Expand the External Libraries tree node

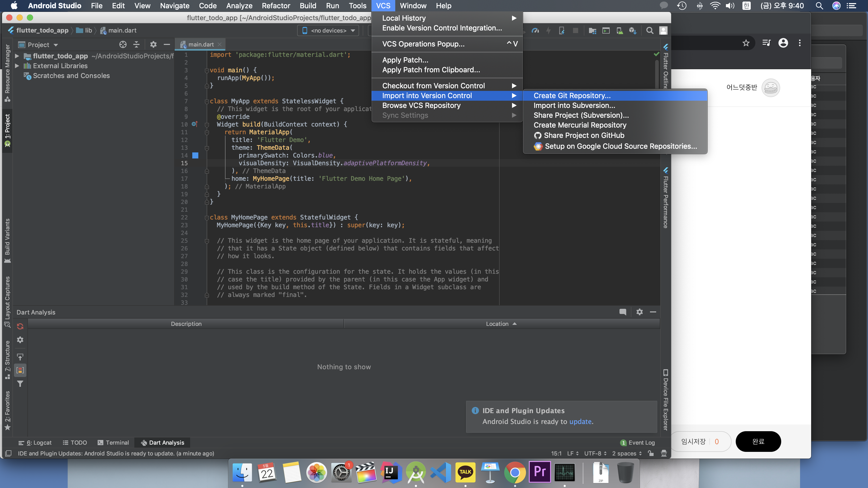[x=17, y=66]
